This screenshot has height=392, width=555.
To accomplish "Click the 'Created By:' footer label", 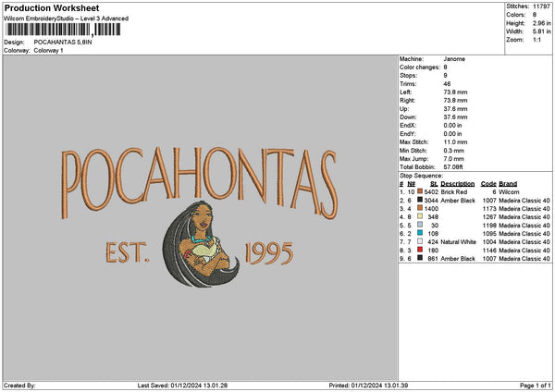I will (x=19, y=386).
